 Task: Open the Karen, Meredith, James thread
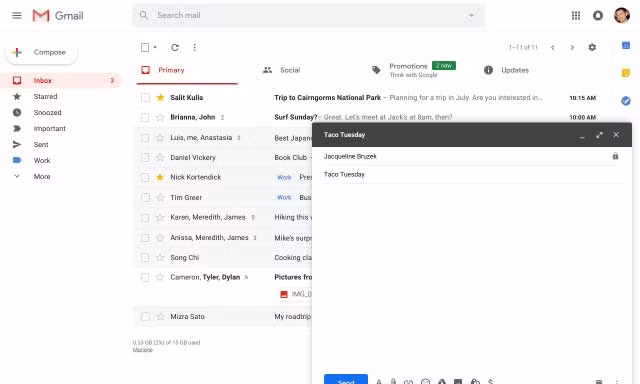pyautogui.click(x=222, y=218)
